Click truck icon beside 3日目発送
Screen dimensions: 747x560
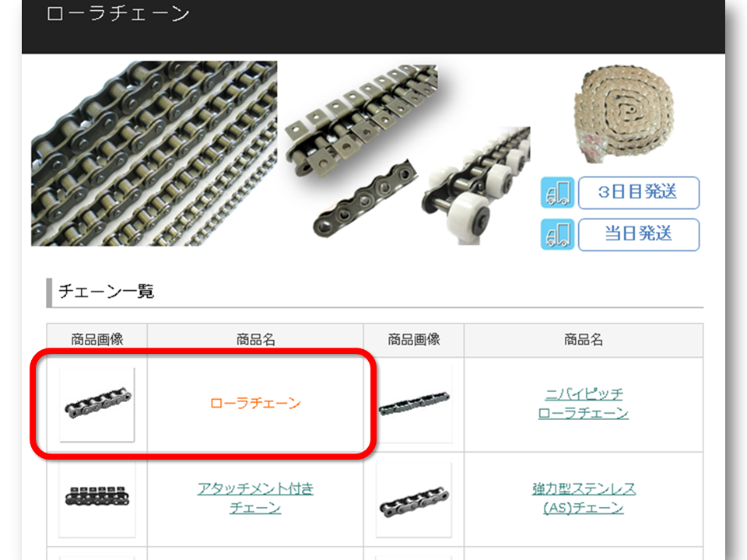click(x=557, y=193)
